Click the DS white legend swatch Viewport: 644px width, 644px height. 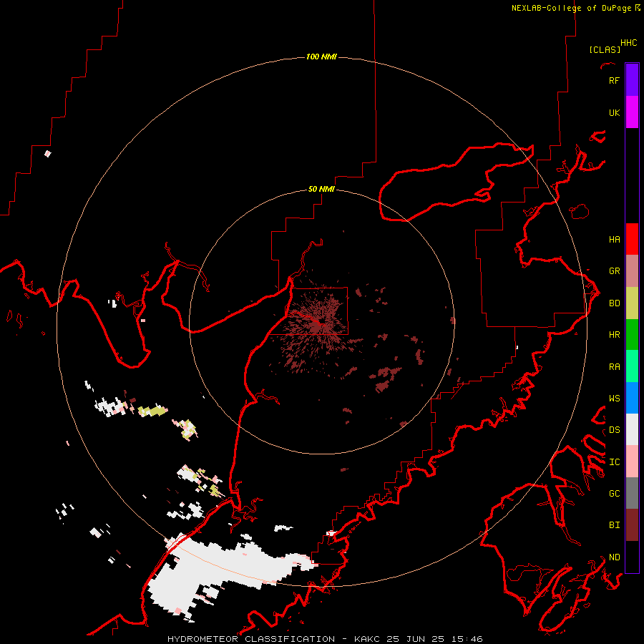coord(632,429)
